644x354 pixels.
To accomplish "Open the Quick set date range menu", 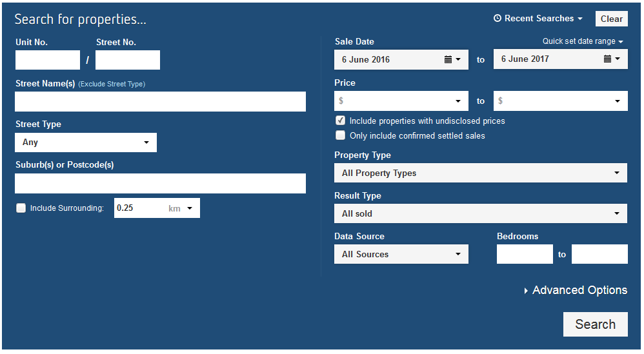I will point(583,41).
